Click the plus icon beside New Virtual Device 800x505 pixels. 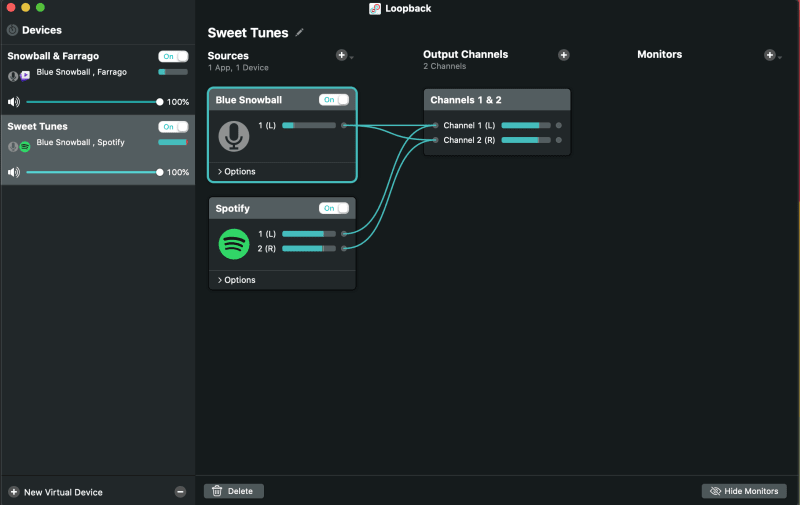(14, 492)
